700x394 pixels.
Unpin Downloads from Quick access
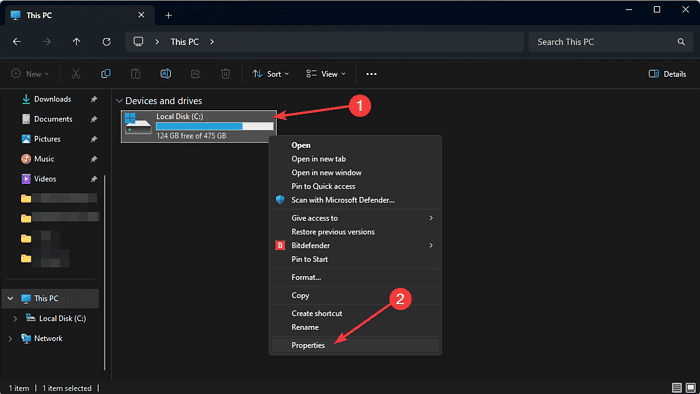click(x=94, y=99)
